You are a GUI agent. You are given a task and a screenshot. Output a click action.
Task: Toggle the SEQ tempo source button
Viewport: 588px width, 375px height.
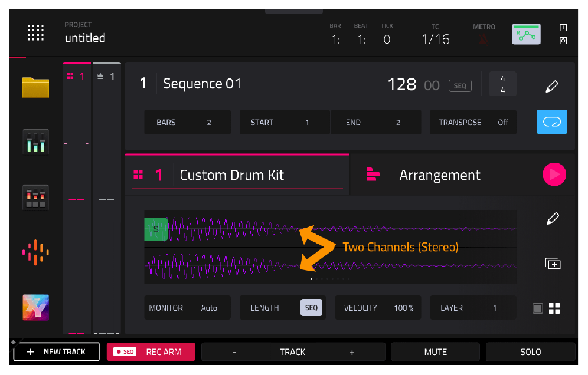pos(460,85)
